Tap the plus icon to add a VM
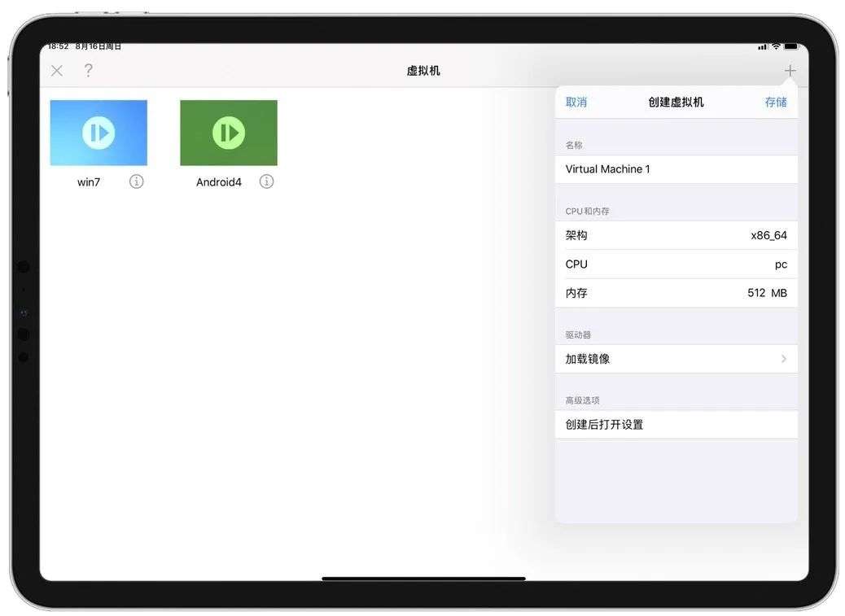 click(790, 71)
